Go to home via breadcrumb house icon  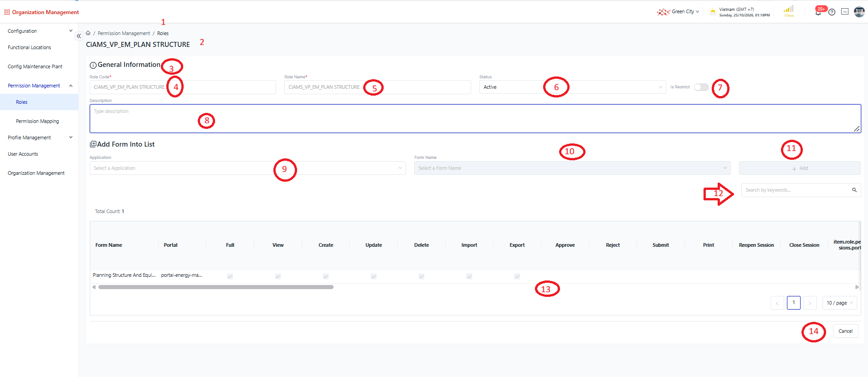click(x=88, y=33)
